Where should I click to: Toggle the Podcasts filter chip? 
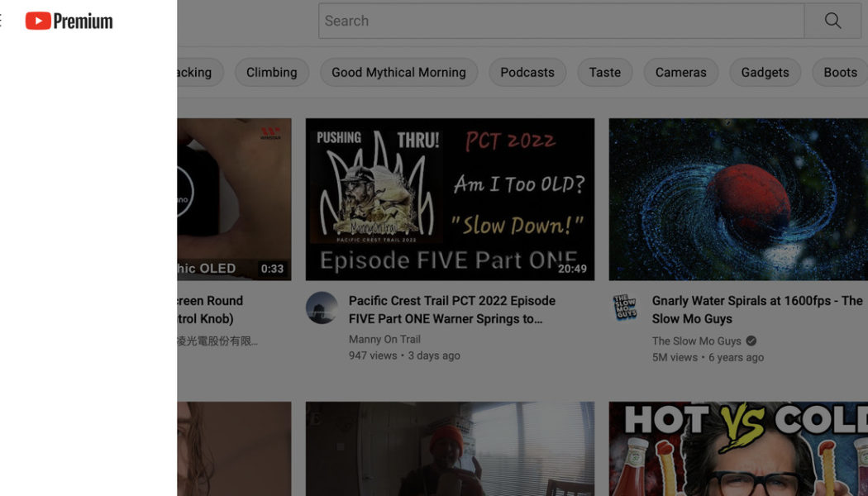[x=527, y=72]
